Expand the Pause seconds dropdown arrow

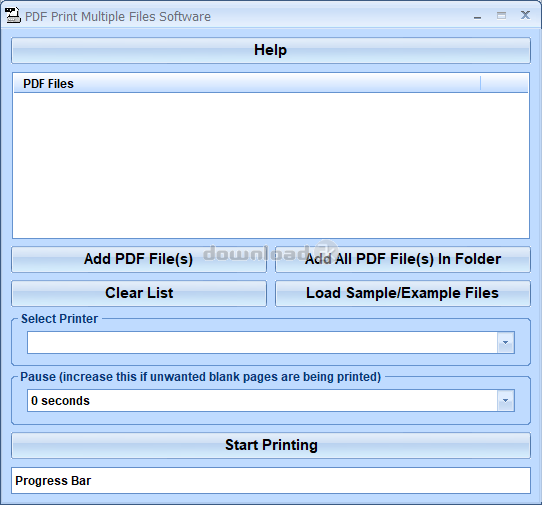click(505, 401)
